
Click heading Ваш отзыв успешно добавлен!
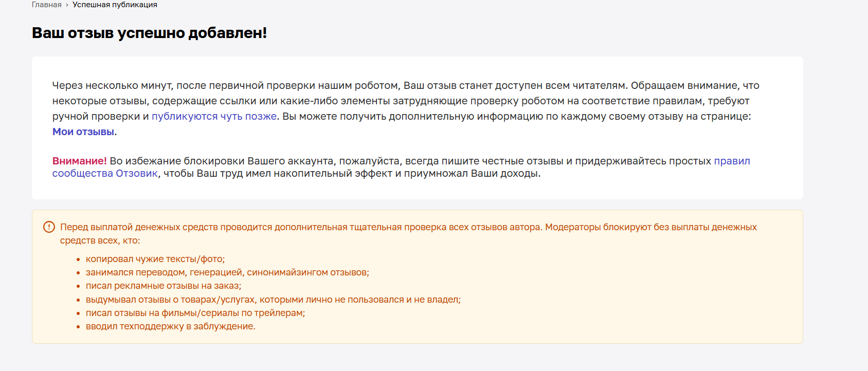coord(149,33)
